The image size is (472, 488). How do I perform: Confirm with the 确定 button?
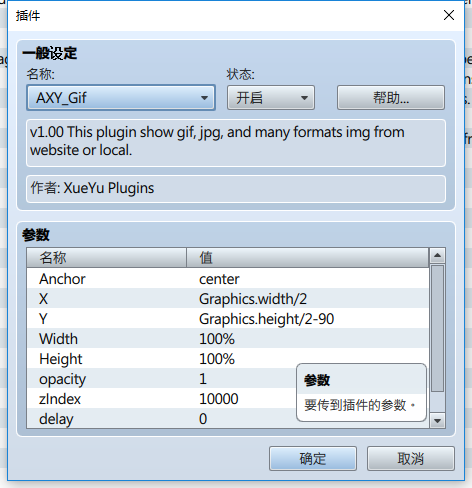pyautogui.click(x=313, y=459)
